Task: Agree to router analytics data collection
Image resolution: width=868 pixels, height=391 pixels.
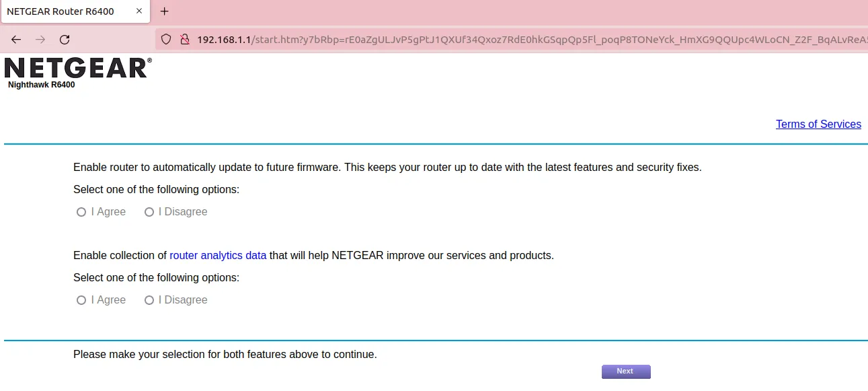Action: [x=81, y=300]
